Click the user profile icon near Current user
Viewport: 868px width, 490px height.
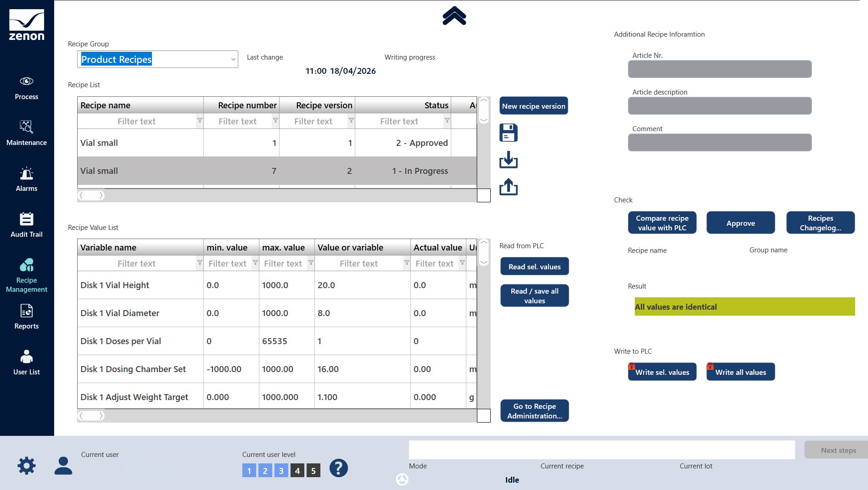tap(63, 465)
